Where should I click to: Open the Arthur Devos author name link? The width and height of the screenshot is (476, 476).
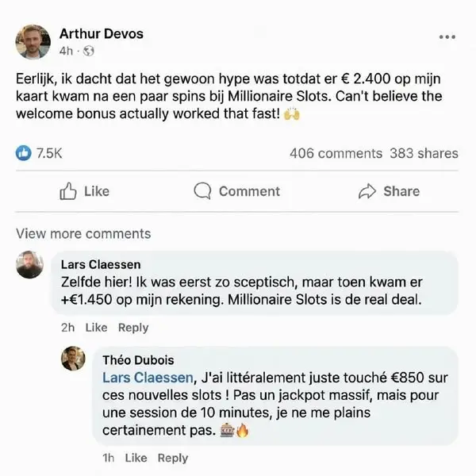tap(102, 33)
